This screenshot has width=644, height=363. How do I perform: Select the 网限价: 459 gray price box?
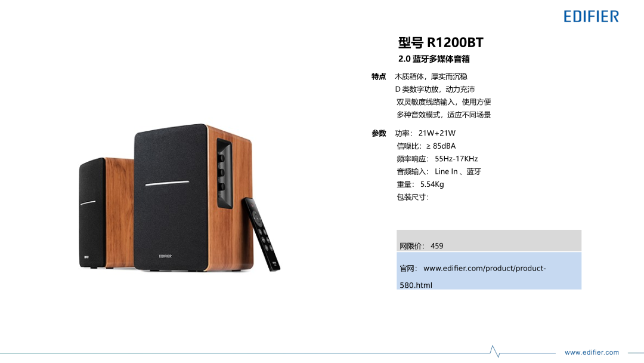click(489, 241)
